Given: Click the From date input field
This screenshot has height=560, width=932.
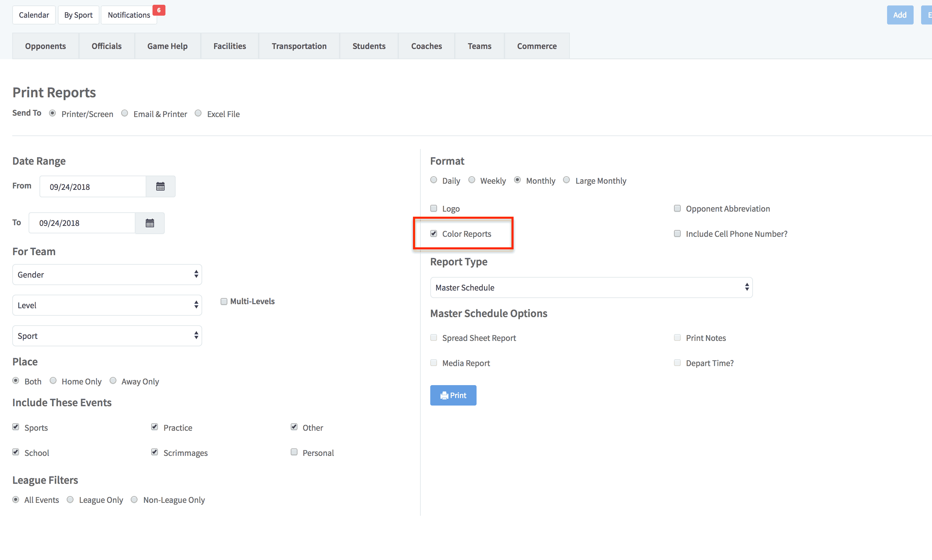Looking at the screenshot, I should pos(93,186).
